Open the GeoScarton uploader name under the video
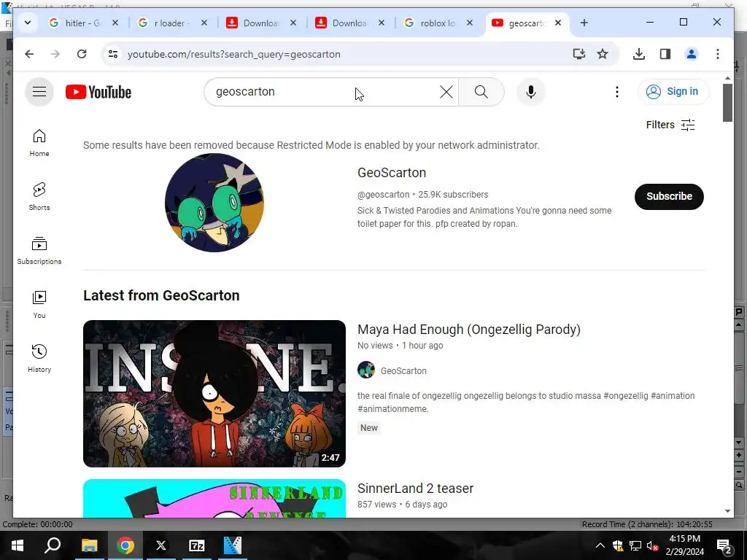The height and width of the screenshot is (560, 747). (403, 370)
